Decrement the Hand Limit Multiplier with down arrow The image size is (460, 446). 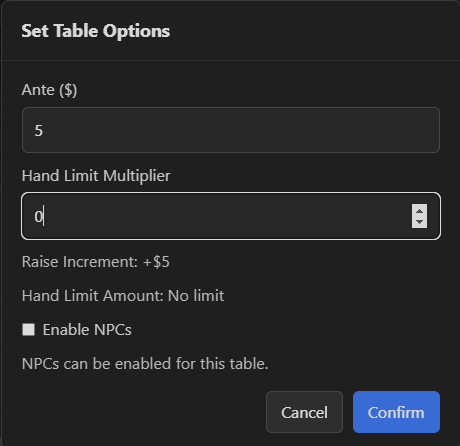point(419,222)
